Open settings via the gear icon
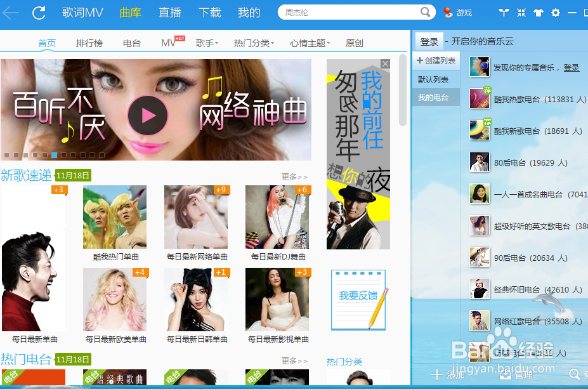Image resolution: width=588 pixels, height=389 pixels. [x=555, y=12]
